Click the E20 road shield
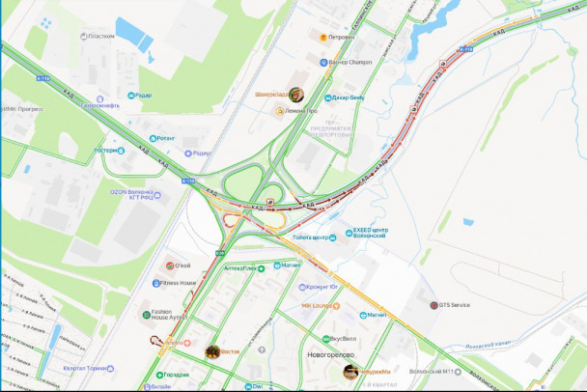 (220, 254)
